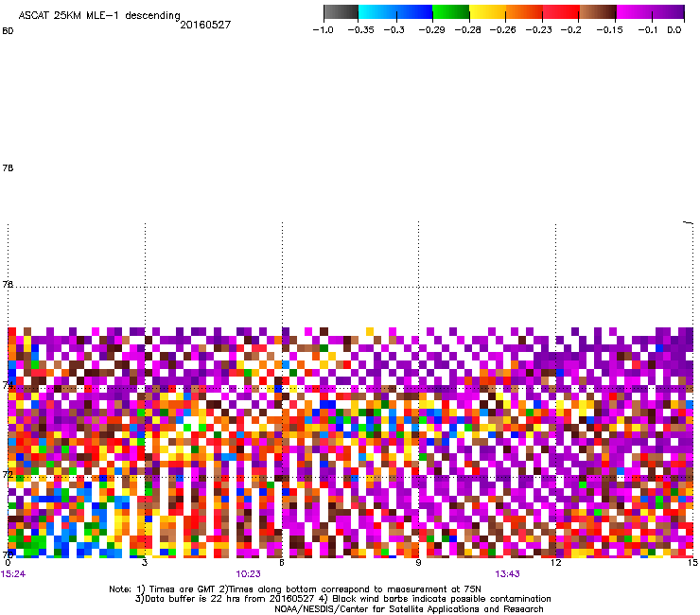The height and width of the screenshot is (615, 700).
Task: Click the color bar label '-0.35'
Action: 360,30
